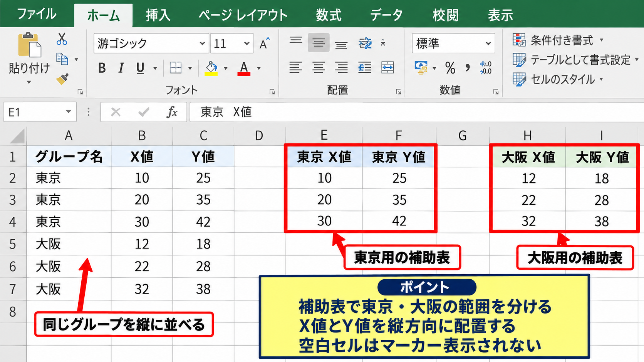Click the Borders grid icon
644x362 pixels.
click(x=176, y=68)
